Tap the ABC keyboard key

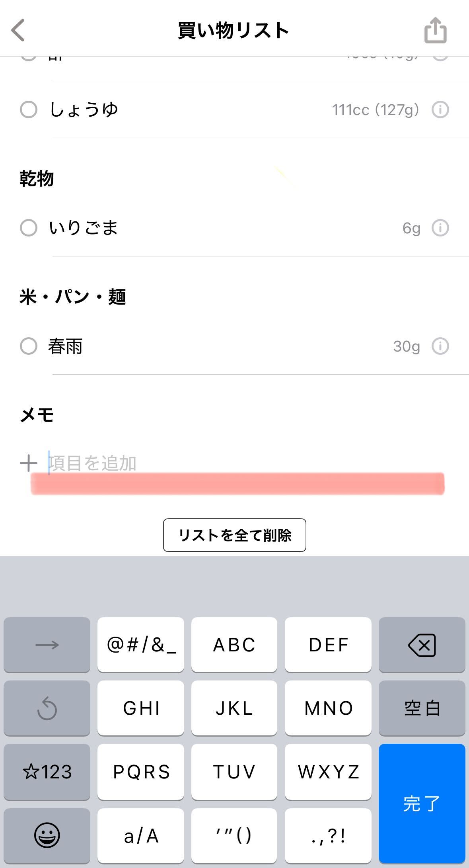point(234,645)
